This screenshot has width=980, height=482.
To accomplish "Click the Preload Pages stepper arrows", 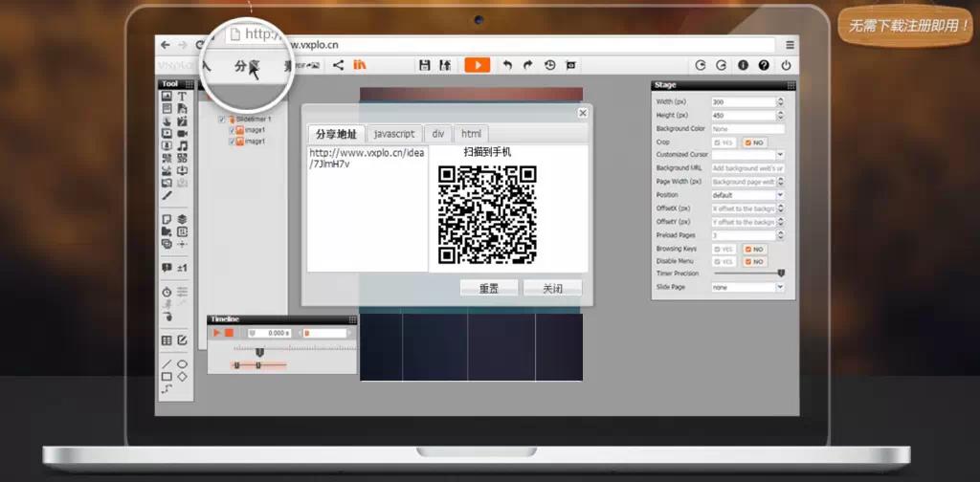I will point(780,235).
